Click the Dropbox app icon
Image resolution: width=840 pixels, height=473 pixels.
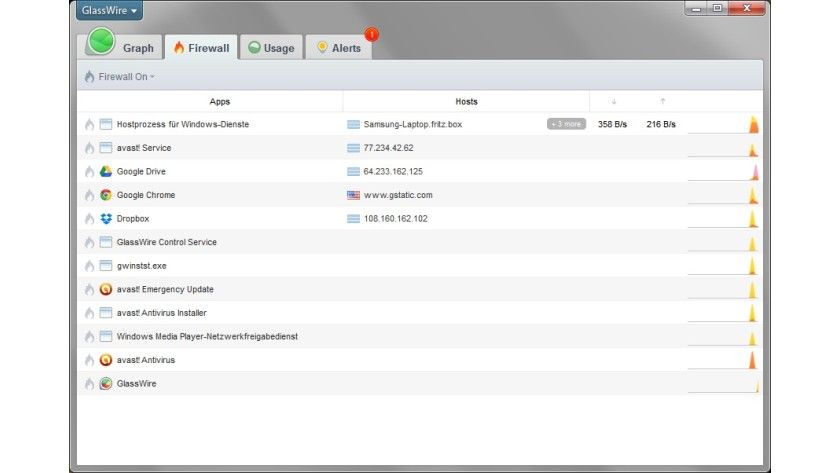(106, 219)
